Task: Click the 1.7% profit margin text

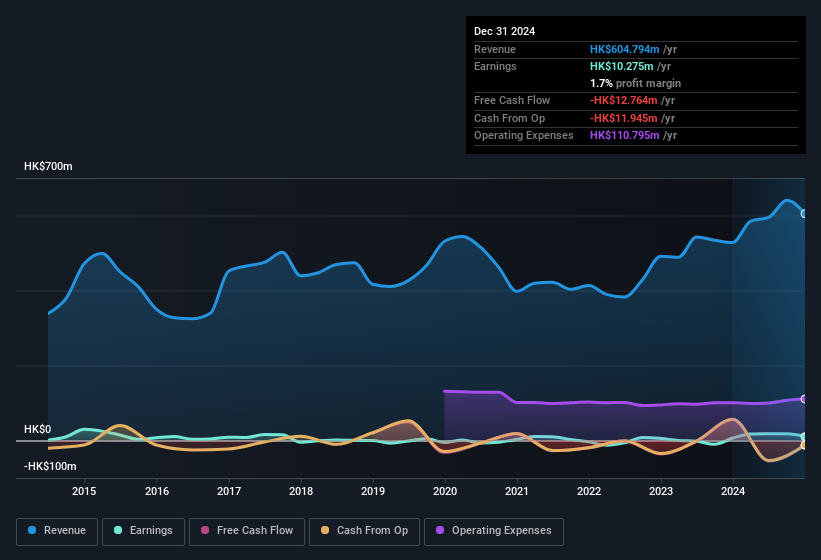Action: click(x=635, y=83)
